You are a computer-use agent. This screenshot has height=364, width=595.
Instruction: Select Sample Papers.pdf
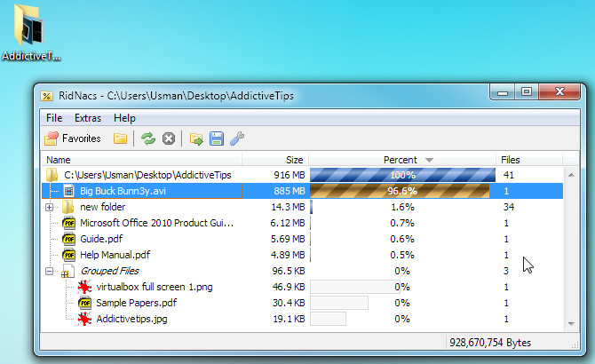(x=136, y=303)
